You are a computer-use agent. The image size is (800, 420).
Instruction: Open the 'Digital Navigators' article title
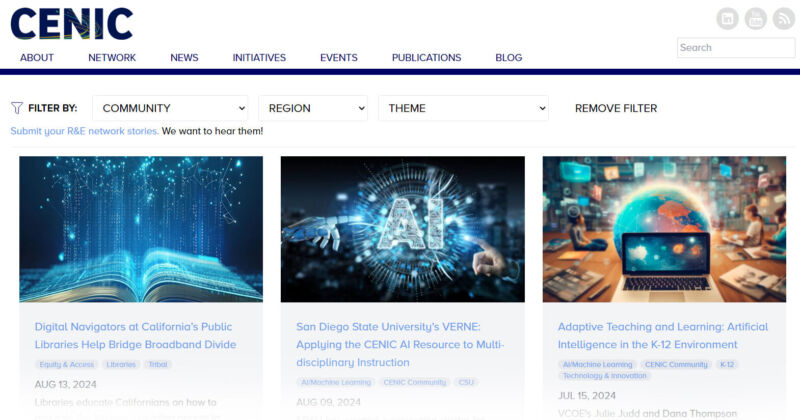[135, 335]
